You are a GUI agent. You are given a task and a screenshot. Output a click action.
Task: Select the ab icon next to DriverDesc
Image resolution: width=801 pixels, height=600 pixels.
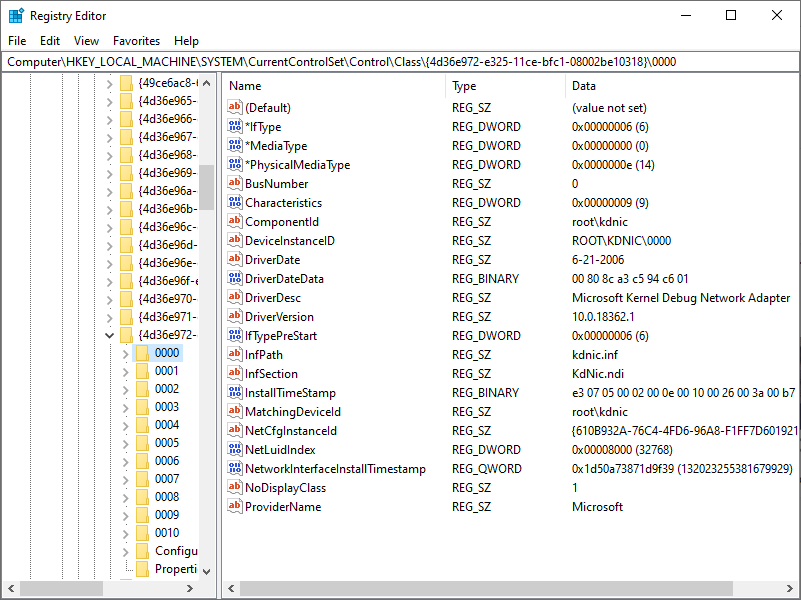tap(234, 297)
